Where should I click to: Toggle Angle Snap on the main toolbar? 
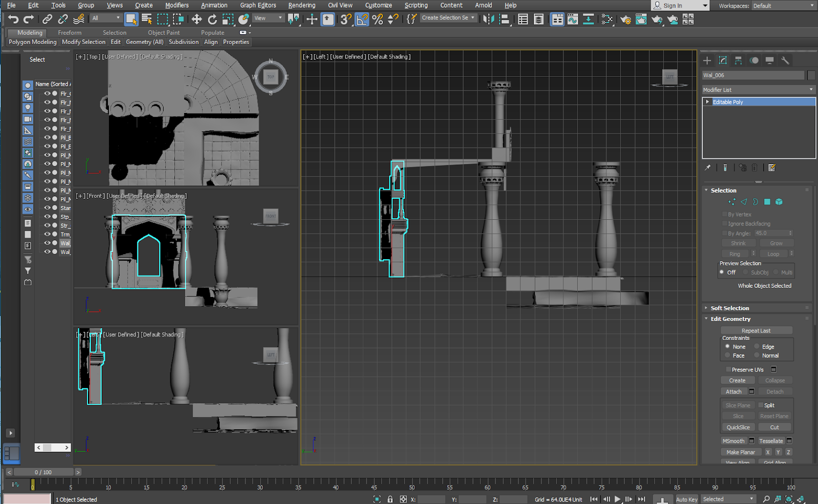pyautogui.click(x=361, y=19)
